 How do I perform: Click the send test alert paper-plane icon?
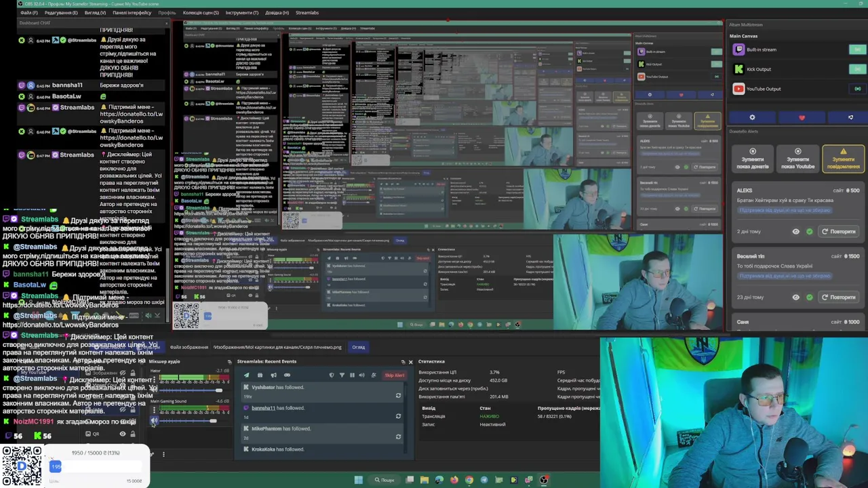click(x=247, y=375)
